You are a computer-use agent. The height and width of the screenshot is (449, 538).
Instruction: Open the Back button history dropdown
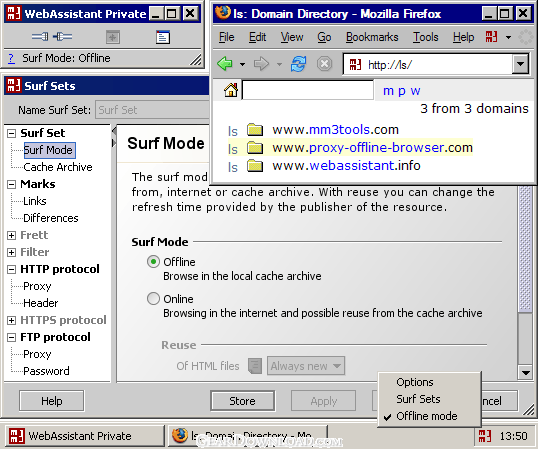click(x=242, y=64)
